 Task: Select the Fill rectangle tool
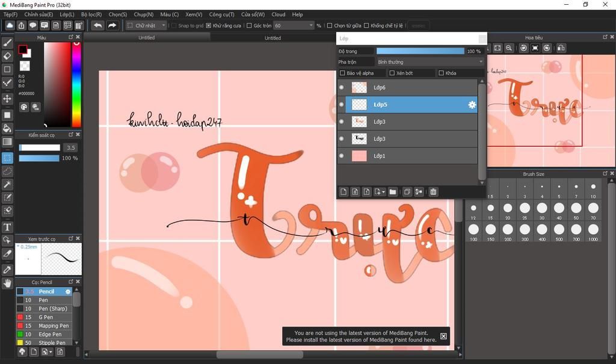point(7,115)
